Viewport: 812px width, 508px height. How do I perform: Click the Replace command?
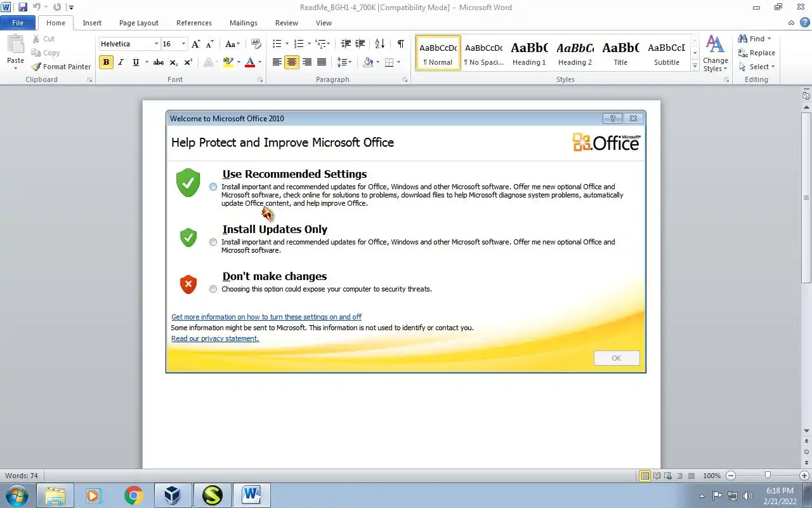click(x=756, y=53)
